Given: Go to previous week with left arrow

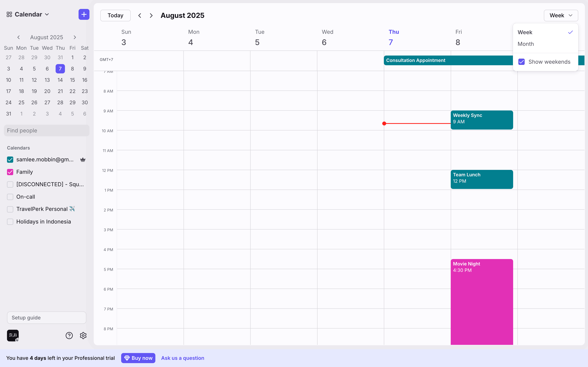Looking at the screenshot, I should tap(140, 16).
